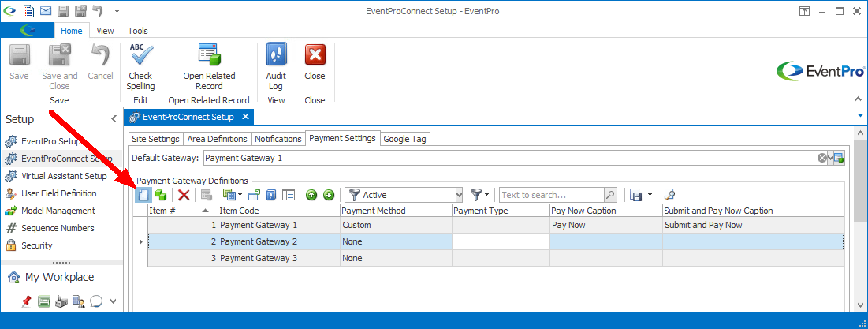
Task: Clear the Default Gateway field with the X icon
Action: pyautogui.click(x=822, y=158)
